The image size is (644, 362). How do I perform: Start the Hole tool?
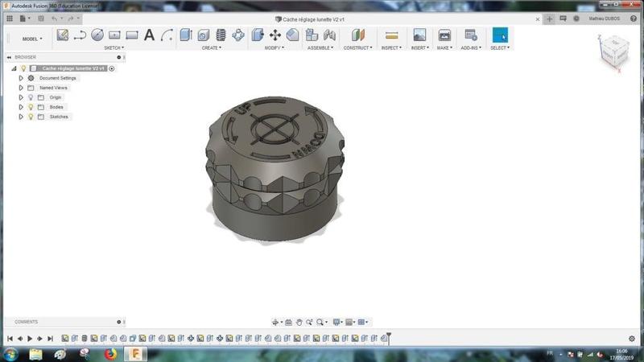(204, 35)
